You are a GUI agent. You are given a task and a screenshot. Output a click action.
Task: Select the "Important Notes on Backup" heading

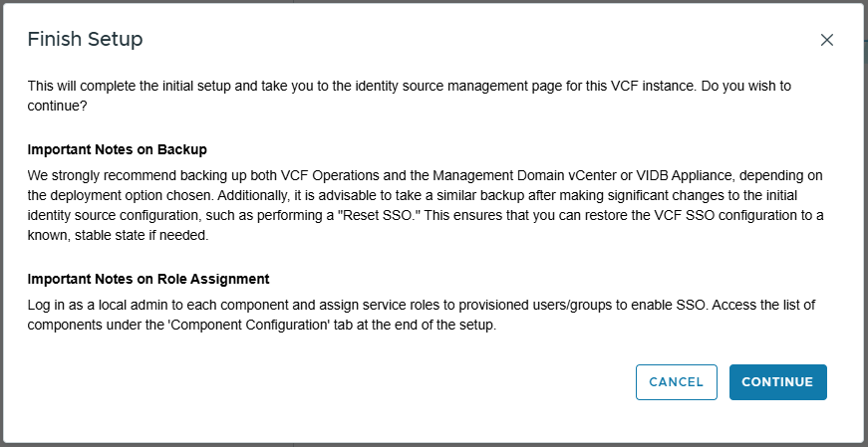tap(117, 149)
